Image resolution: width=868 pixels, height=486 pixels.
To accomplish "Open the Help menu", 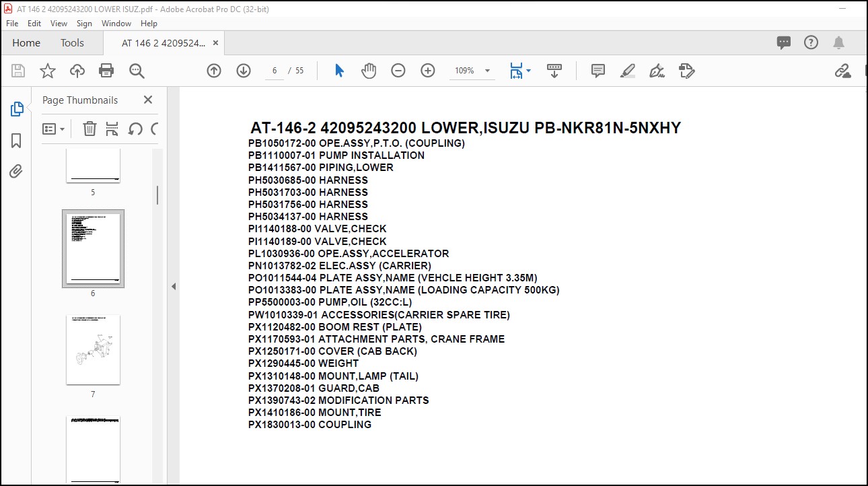I will pos(149,23).
